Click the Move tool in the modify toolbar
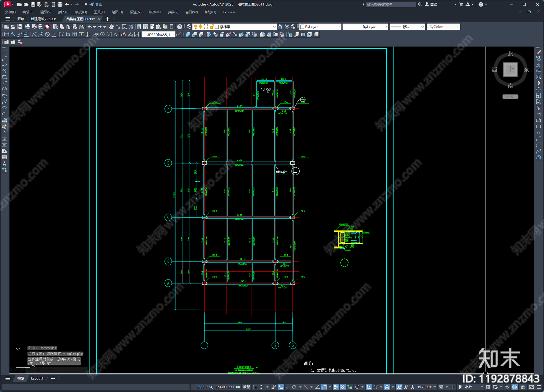 [x=538, y=83]
